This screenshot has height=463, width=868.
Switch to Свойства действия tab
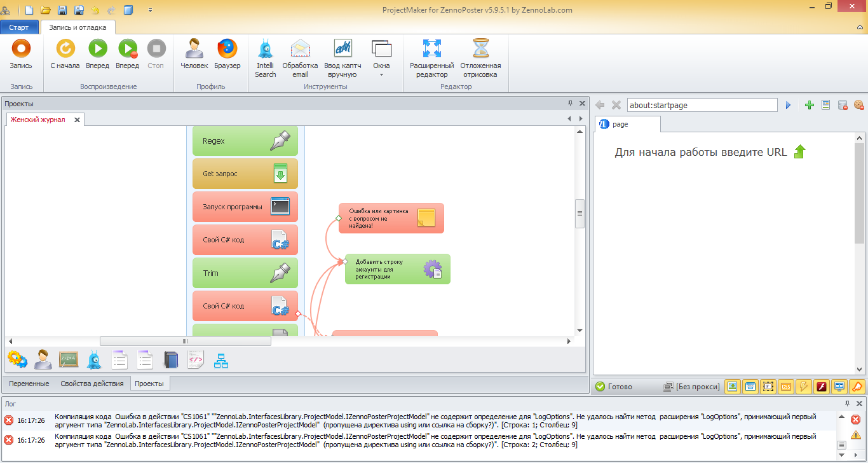[92, 384]
